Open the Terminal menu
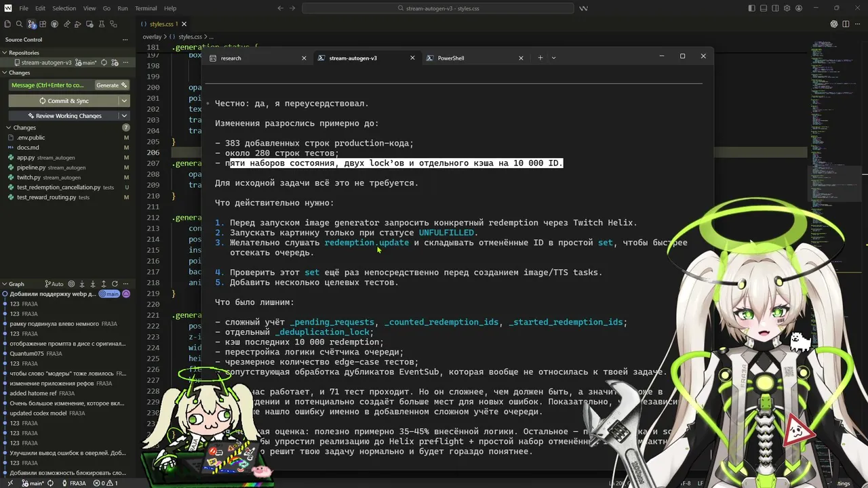 (x=146, y=8)
